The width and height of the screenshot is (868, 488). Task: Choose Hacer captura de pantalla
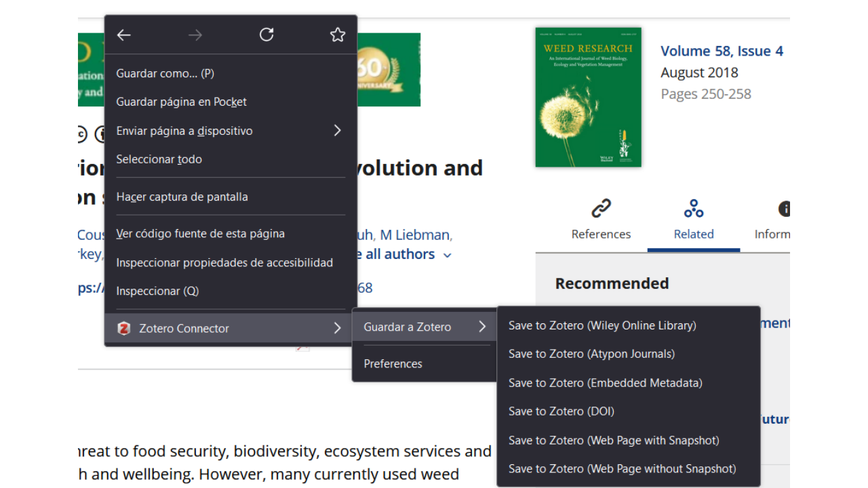click(x=182, y=197)
